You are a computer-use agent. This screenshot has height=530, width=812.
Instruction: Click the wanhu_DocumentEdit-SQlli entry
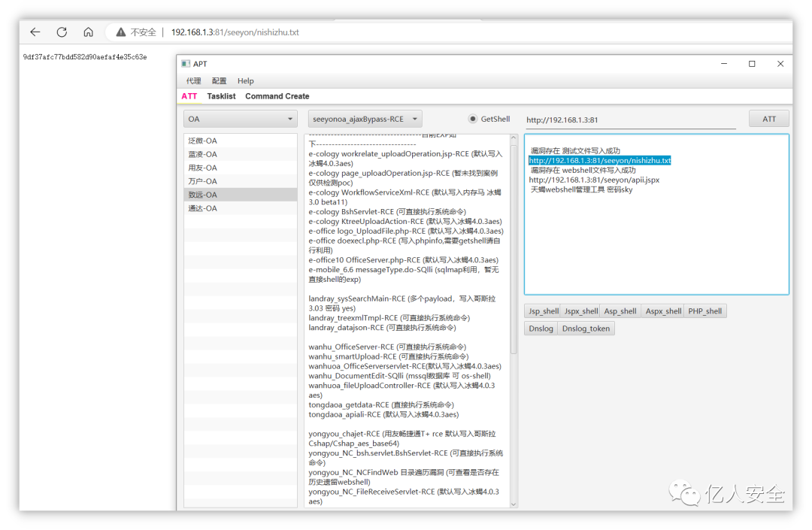tap(399, 377)
